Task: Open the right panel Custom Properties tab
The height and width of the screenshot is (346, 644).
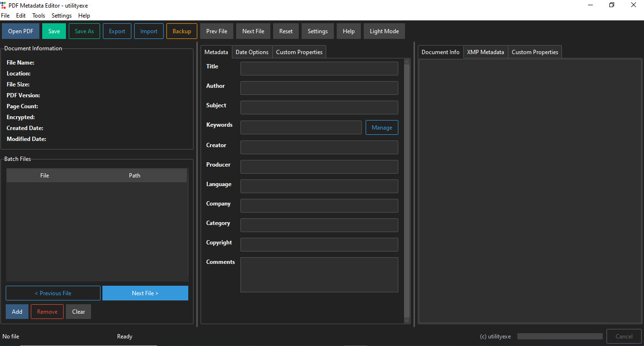Action: click(535, 52)
